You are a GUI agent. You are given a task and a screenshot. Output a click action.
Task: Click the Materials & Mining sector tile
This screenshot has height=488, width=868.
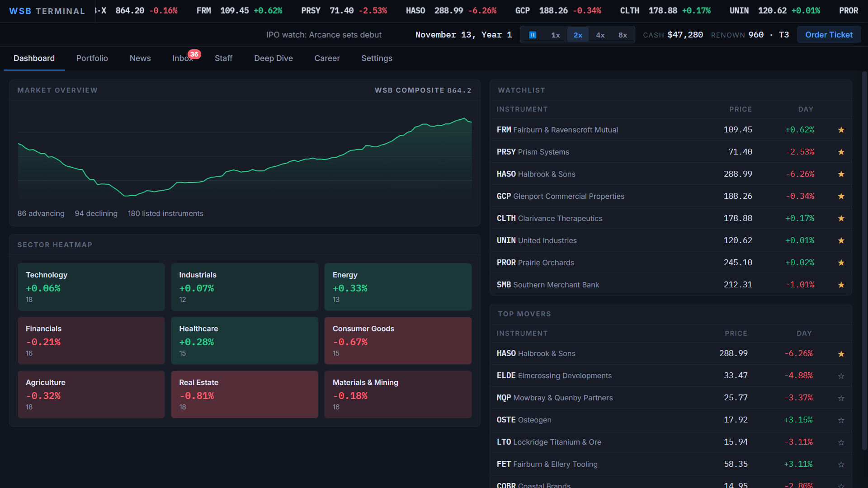click(x=398, y=394)
